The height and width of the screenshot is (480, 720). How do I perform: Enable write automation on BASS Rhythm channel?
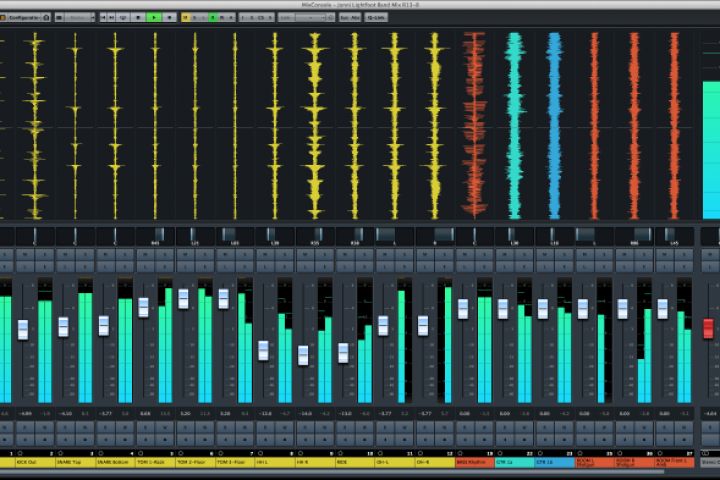484,428
